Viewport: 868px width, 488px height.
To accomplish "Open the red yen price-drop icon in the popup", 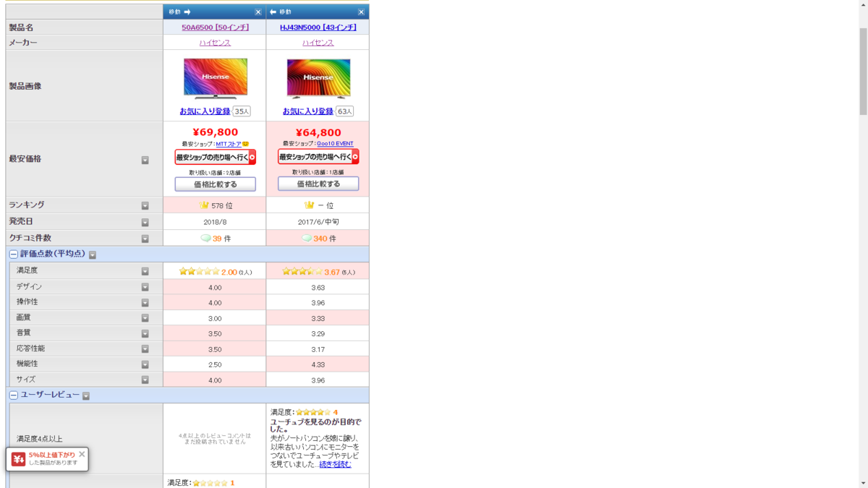I will pyautogui.click(x=18, y=459).
